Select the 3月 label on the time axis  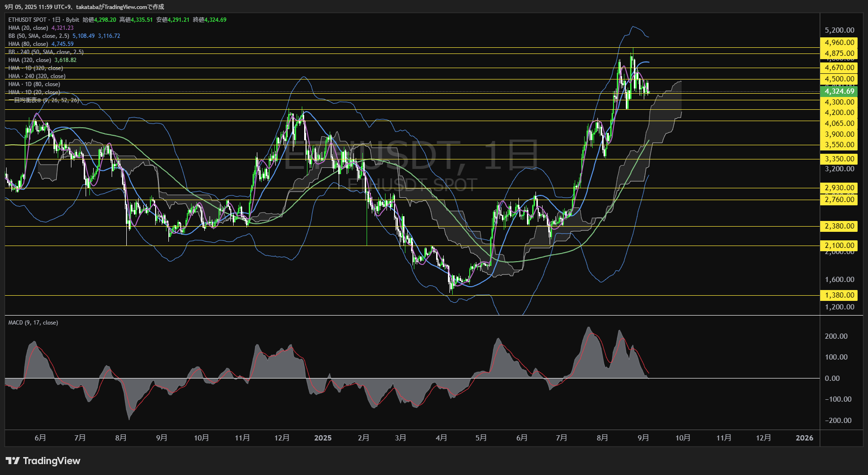[401, 438]
